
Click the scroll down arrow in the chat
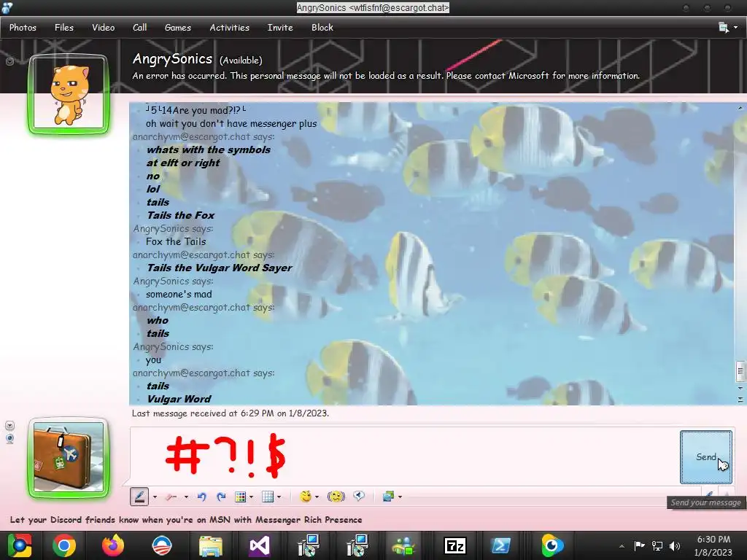click(x=740, y=388)
